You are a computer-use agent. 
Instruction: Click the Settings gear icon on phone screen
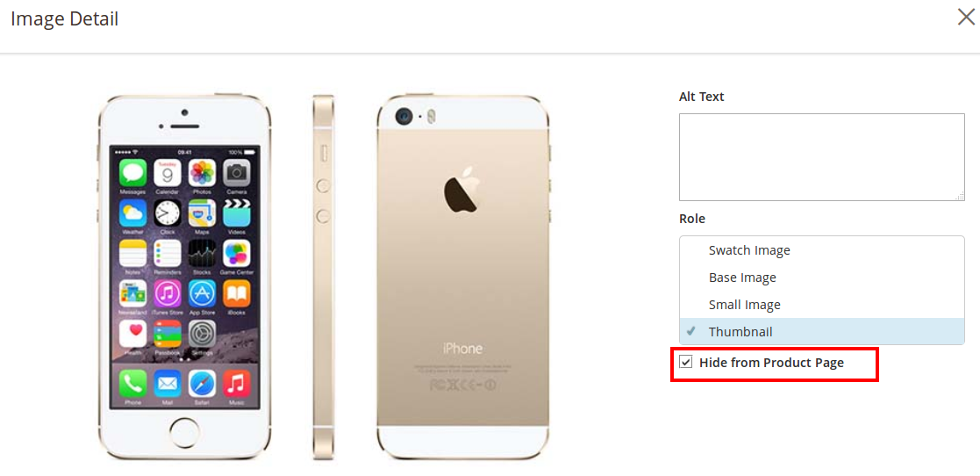pyautogui.click(x=202, y=335)
